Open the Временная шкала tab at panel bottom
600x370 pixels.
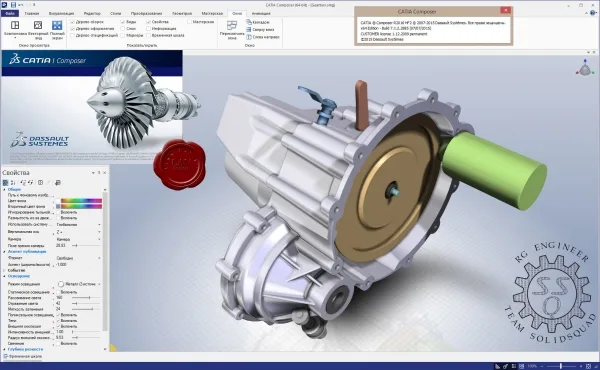(23, 356)
